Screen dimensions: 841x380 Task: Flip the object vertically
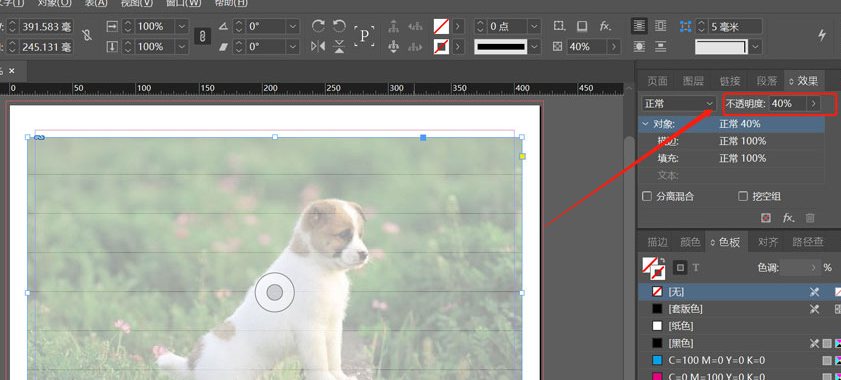pyautogui.click(x=339, y=47)
